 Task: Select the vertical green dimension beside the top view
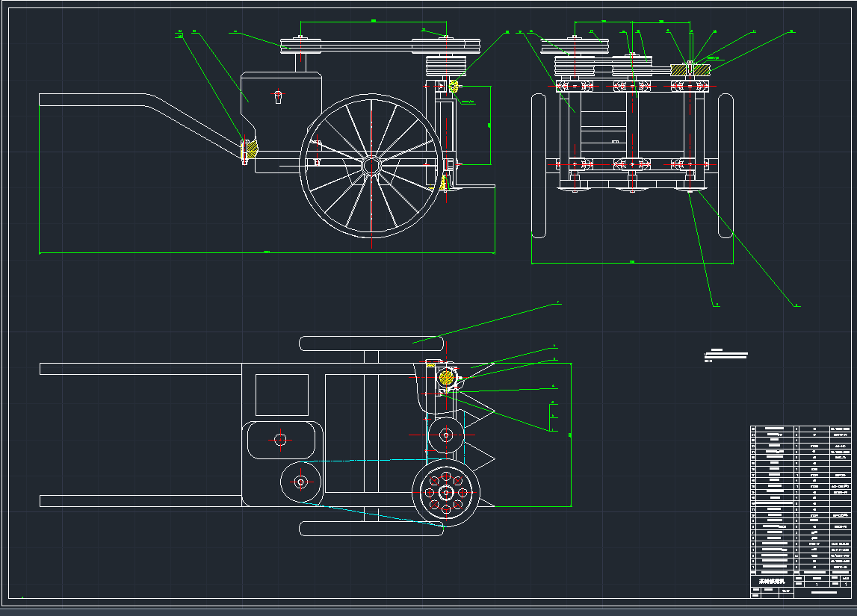571,435
